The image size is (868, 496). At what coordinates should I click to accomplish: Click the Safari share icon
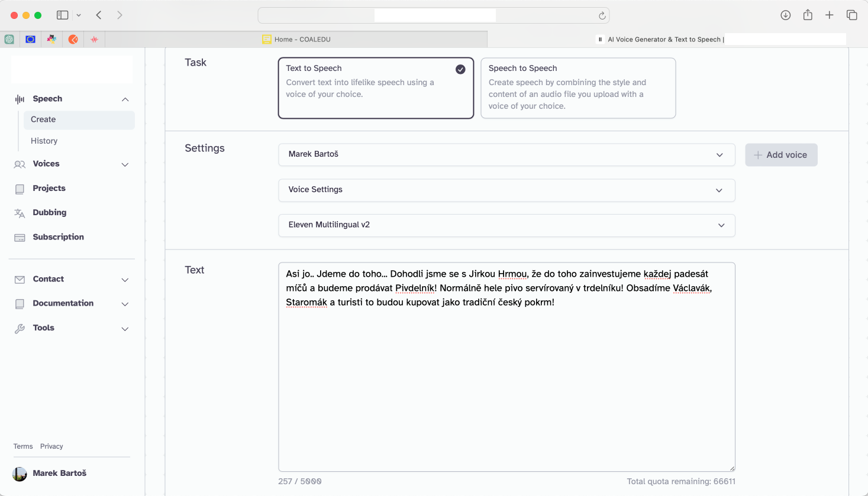tap(808, 15)
